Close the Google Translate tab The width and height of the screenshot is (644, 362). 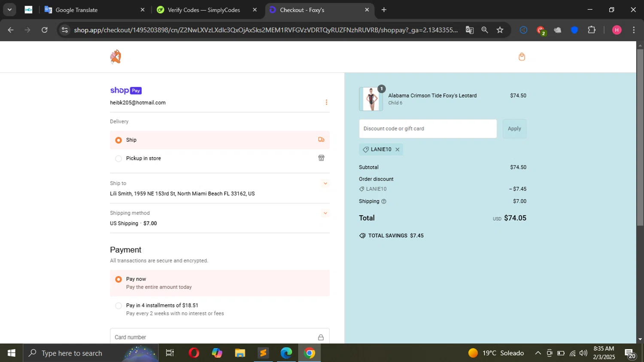(x=143, y=10)
